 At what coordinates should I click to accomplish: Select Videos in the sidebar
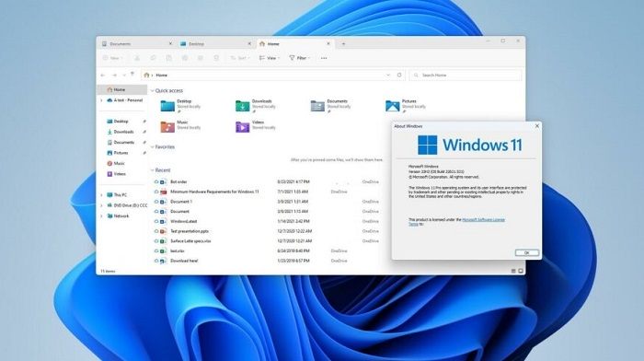(x=117, y=174)
